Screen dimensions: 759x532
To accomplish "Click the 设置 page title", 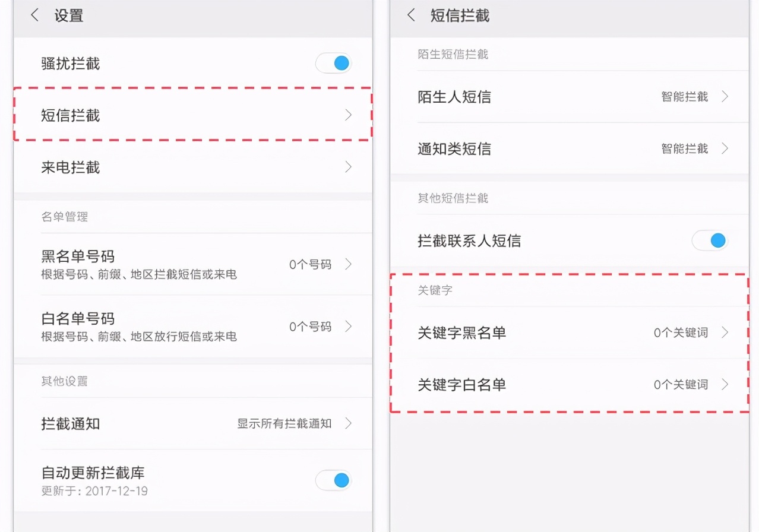I will tap(69, 15).
